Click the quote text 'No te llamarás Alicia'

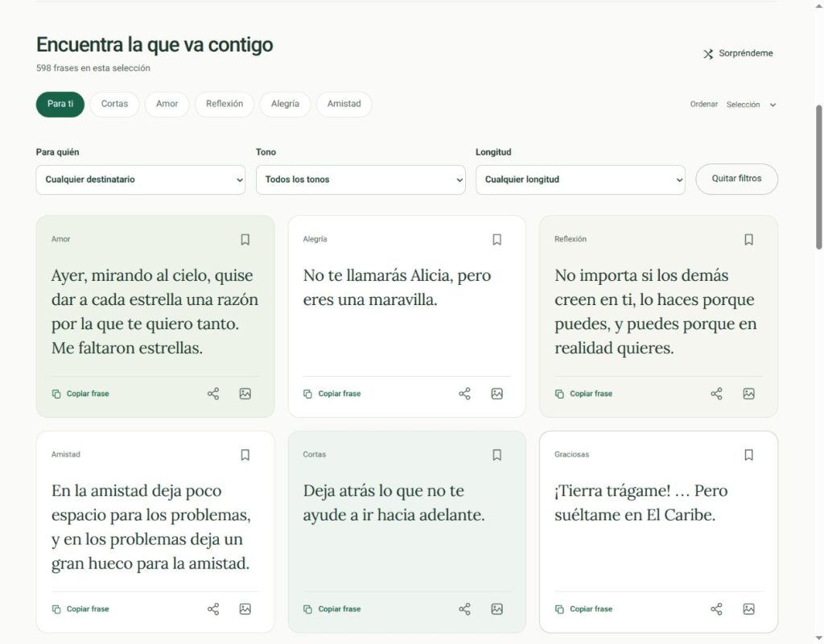point(397,287)
